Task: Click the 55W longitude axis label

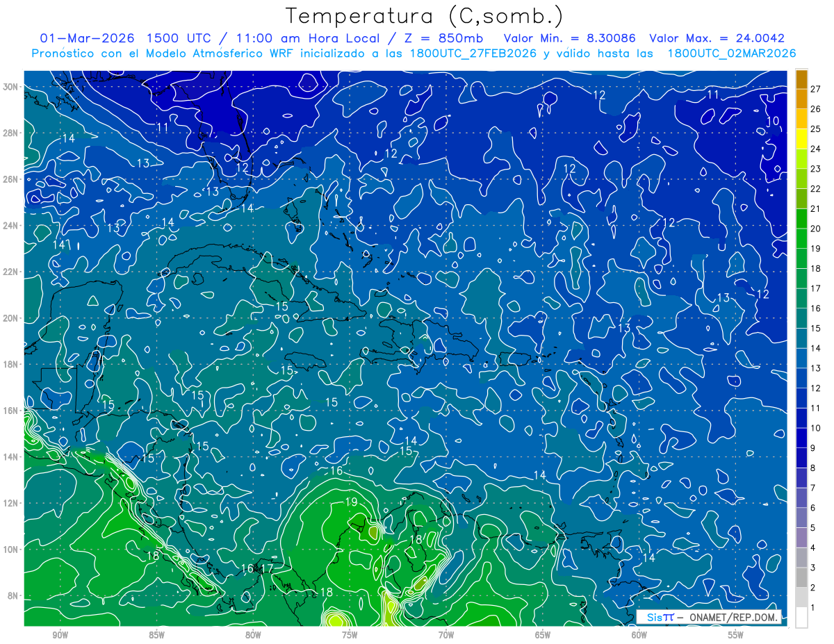Action: point(736,634)
